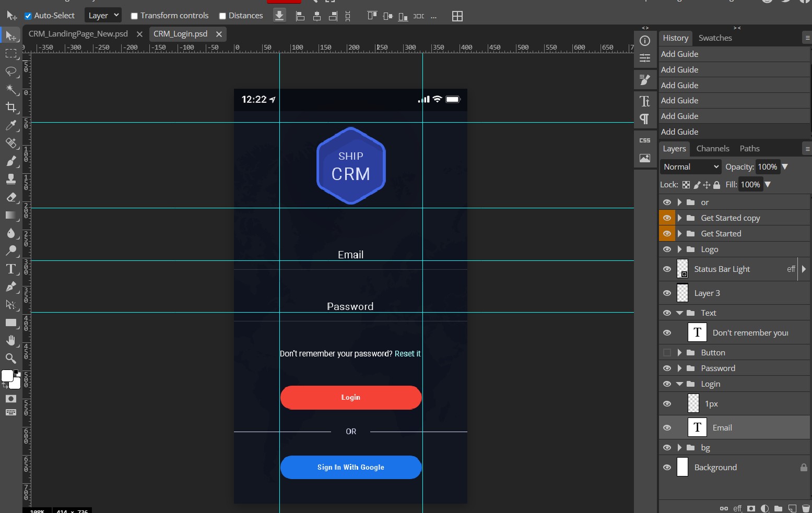812x513 pixels.
Task: Collapse the Login folder
Action: click(679, 384)
